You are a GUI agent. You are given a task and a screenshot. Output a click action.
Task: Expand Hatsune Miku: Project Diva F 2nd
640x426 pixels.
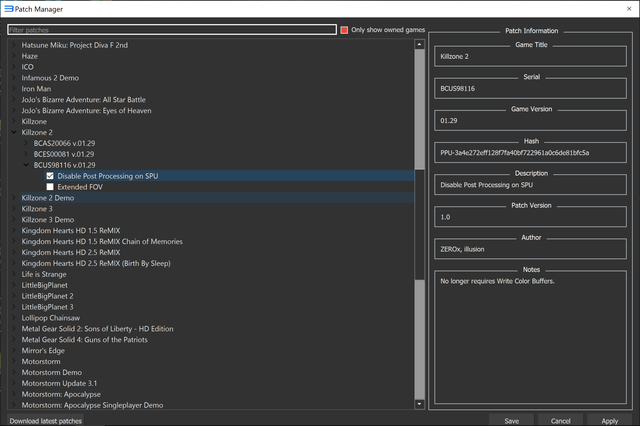coord(14,45)
